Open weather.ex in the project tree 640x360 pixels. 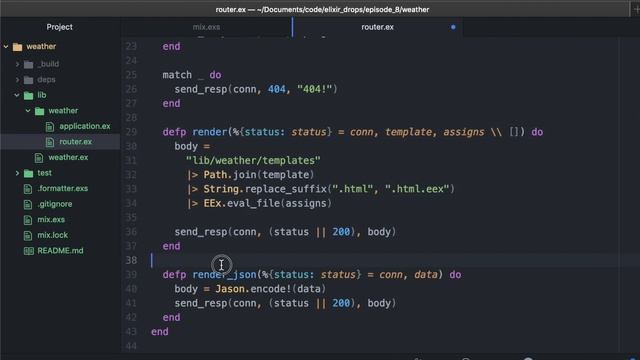[68, 157]
